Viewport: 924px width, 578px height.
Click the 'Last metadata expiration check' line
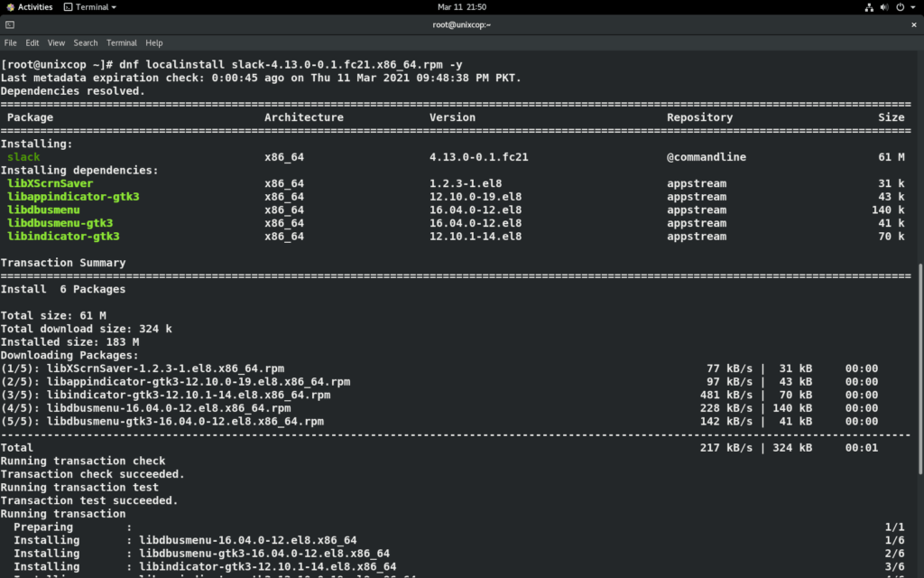point(261,78)
